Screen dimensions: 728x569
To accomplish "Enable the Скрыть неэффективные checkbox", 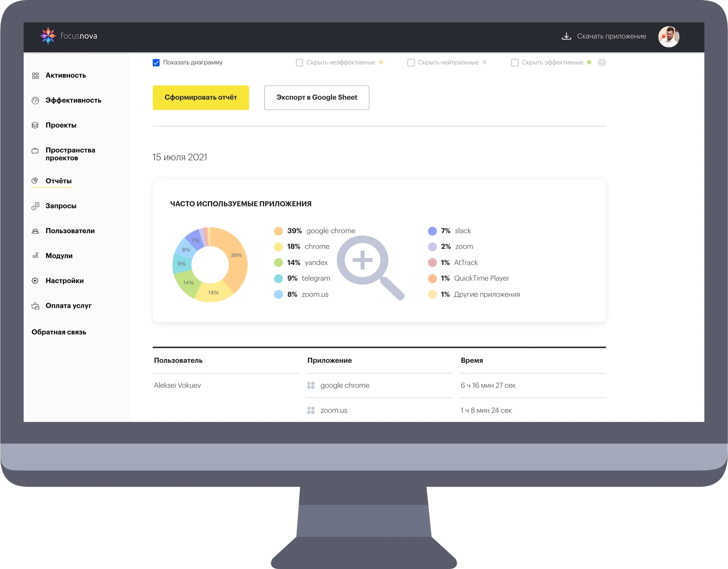I will (x=299, y=63).
